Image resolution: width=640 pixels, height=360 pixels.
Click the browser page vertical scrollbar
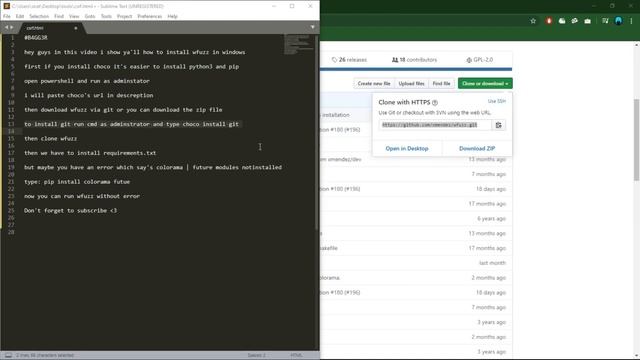coord(636,140)
